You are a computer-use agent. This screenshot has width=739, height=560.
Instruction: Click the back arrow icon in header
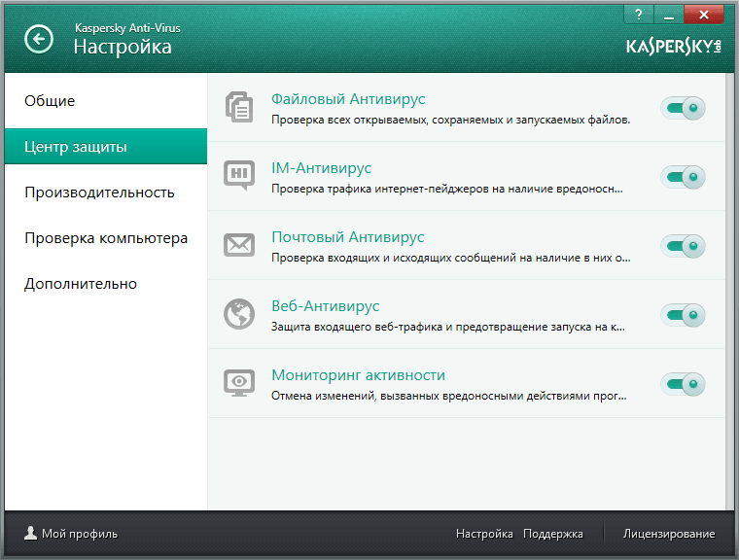coord(39,39)
